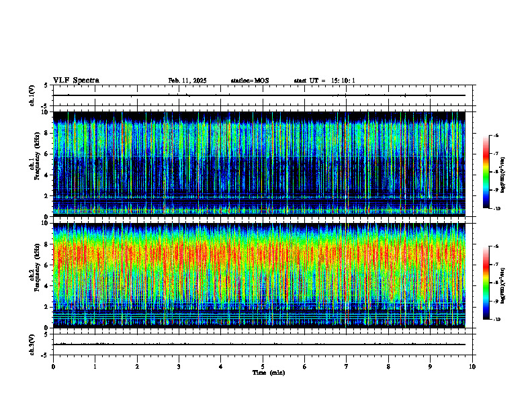Click the "ch.1(V)" waveform axis label

pos(32,95)
